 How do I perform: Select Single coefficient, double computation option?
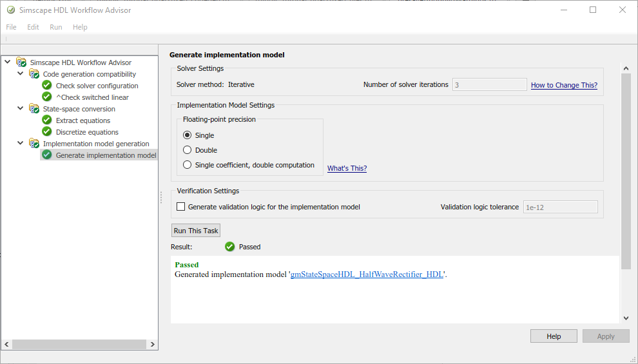pyautogui.click(x=188, y=165)
